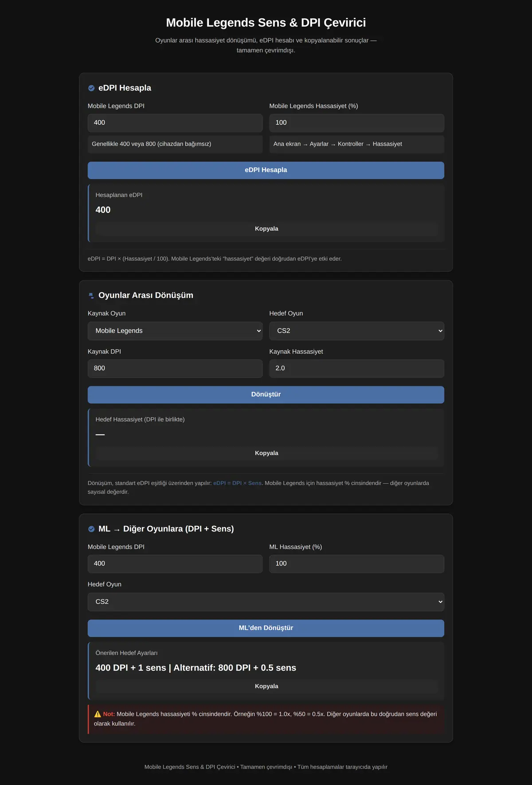The height and width of the screenshot is (785, 532).
Task: Click the Kaynak DPI input field
Action: coord(175,368)
